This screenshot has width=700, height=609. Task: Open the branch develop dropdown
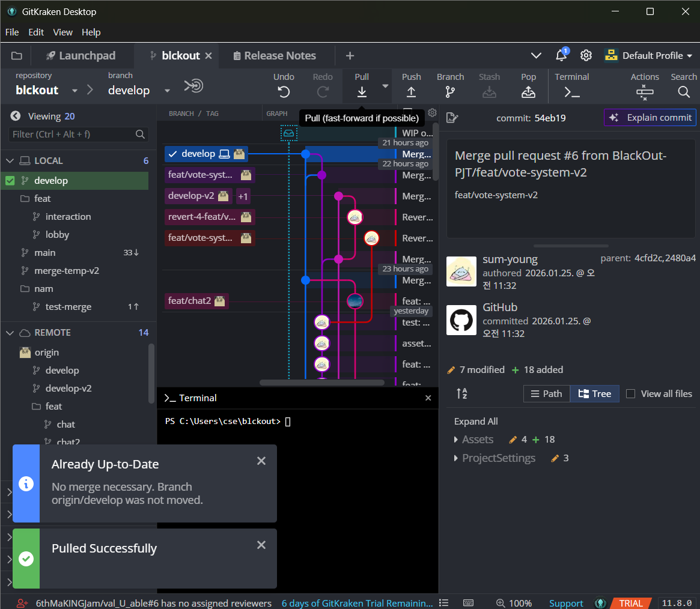(x=167, y=91)
